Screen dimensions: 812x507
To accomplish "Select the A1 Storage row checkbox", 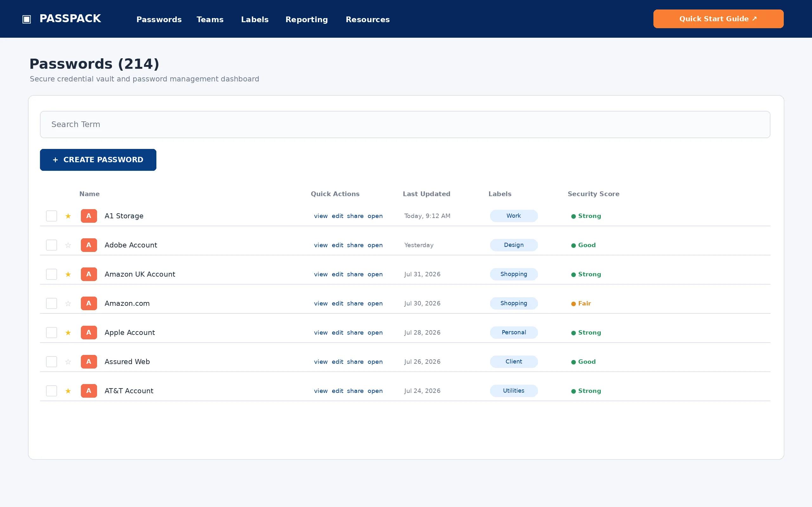I will pyautogui.click(x=51, y=216).
